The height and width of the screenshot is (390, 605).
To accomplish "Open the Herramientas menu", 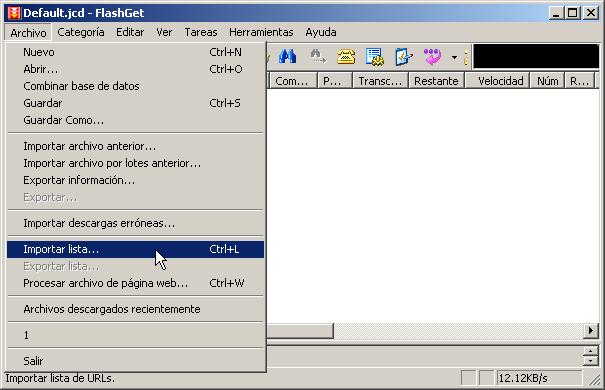I will point(261,32).
